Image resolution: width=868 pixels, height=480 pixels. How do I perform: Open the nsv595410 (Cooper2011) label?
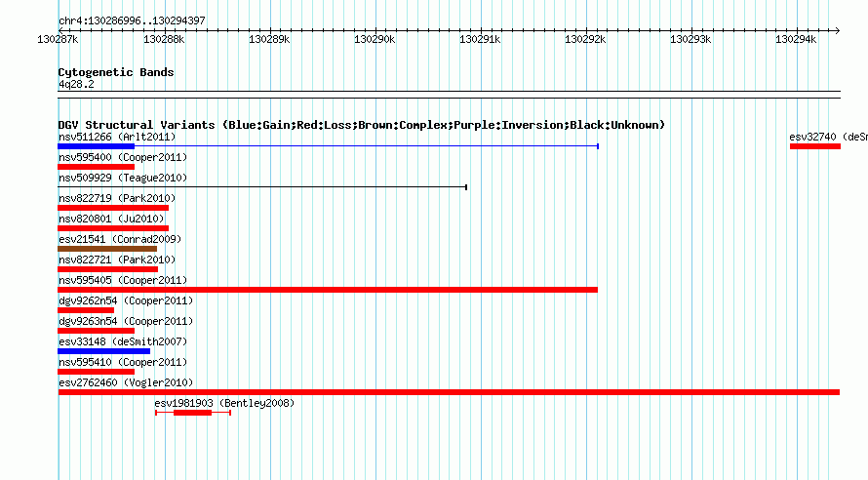(x=123, y=362)
